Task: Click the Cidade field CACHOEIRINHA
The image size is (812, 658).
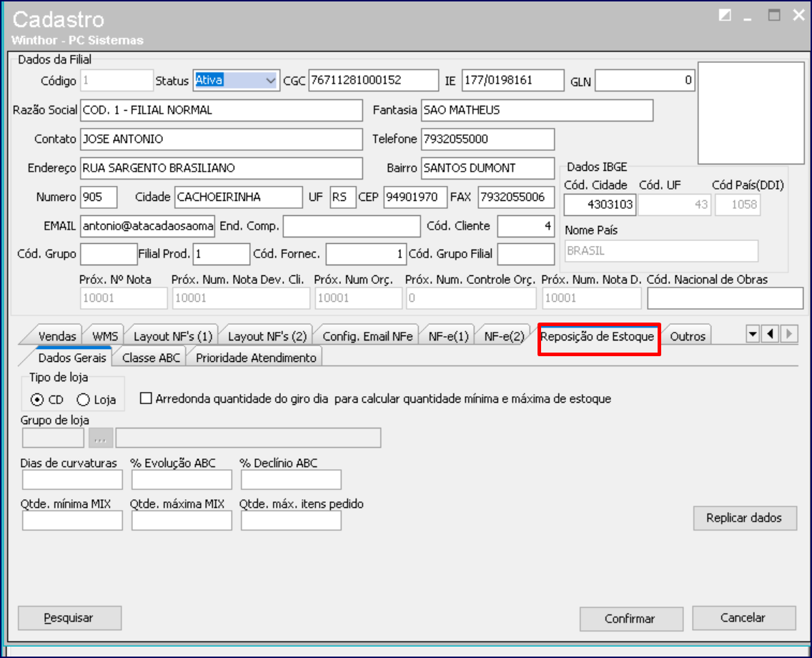Action: pyautogui.click(x=238, y=197)
